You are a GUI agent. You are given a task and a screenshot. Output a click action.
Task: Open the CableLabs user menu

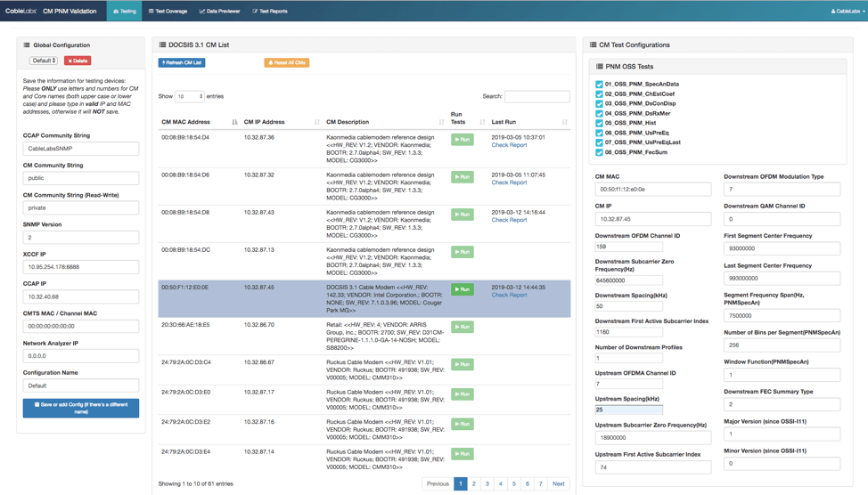click(x=847, y=11)
